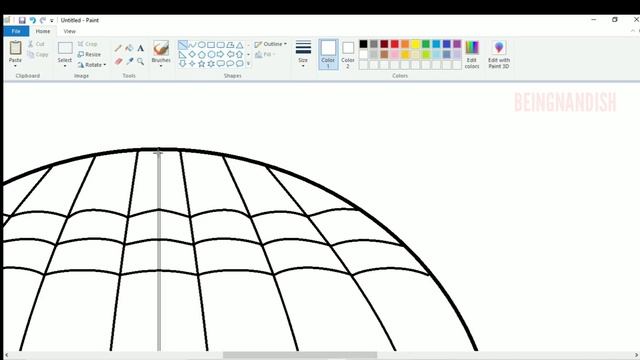This screenshot has width=640, height=360.
Task: Select the Four-point star shape
Action: pyautogui.click(x=192, y=64)
